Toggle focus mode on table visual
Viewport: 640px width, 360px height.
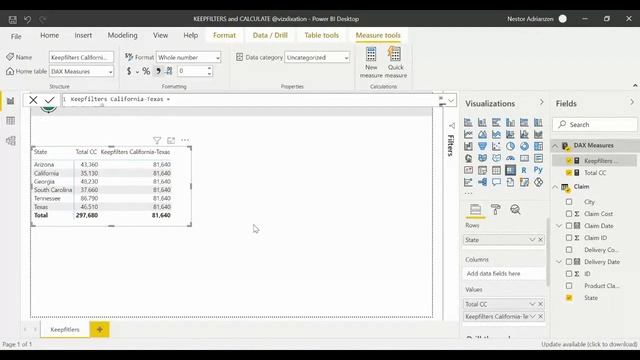(171, 140)
